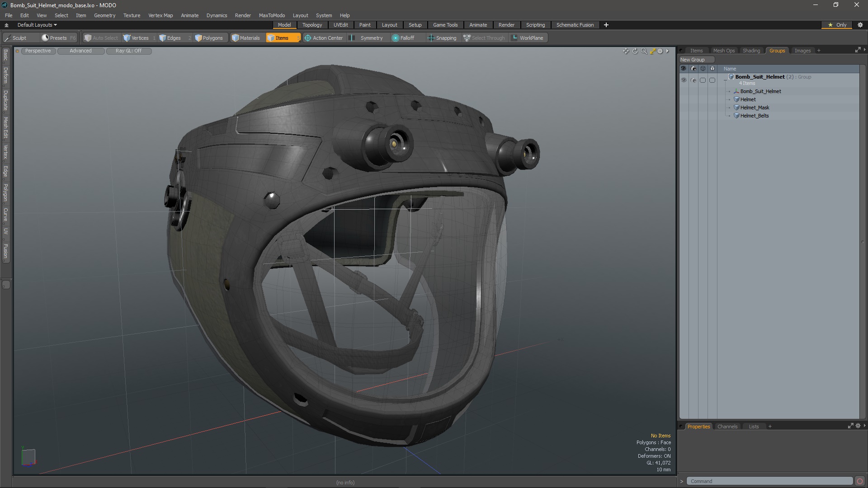This screenshot has height=488, width=868.
Task: Open the Geometry menu
Action: point(104,15)
